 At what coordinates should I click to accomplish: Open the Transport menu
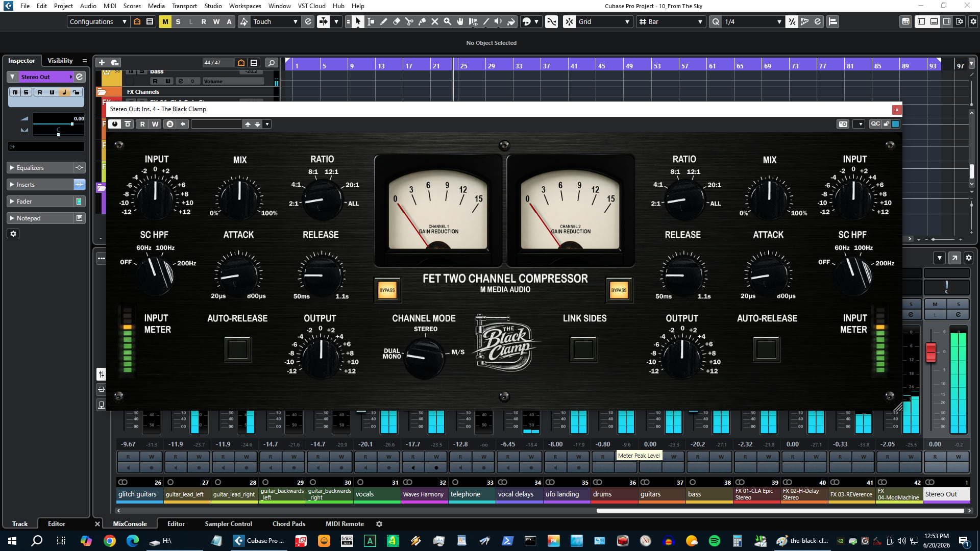pos(184,6)
